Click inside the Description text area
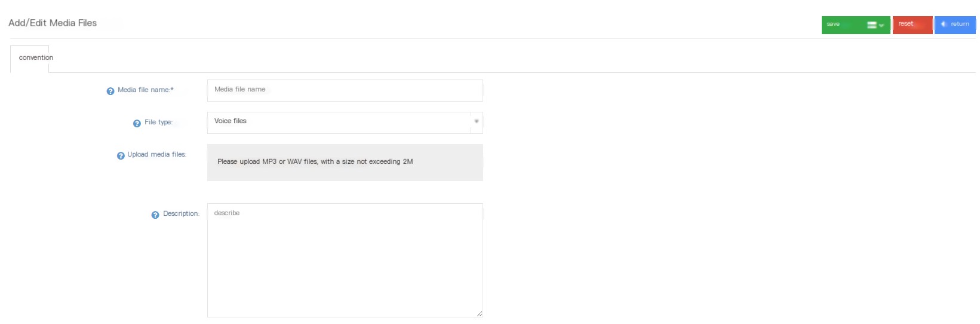 coord(345,260)
